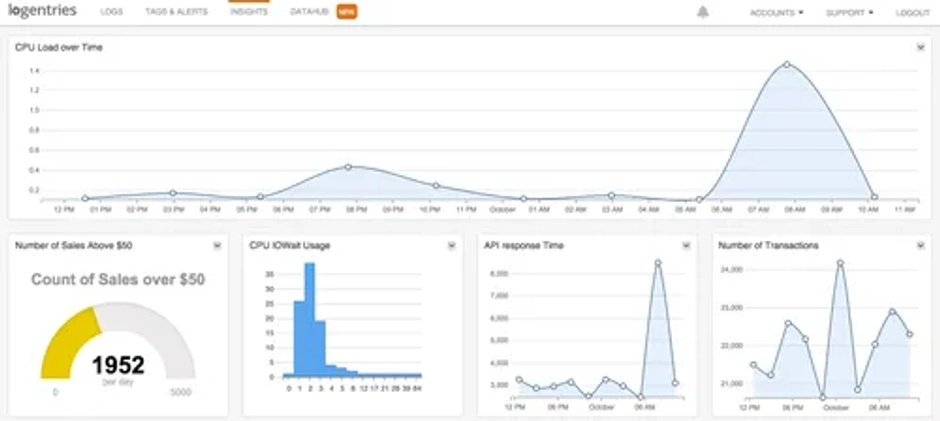Click the highest point on Transactions chart
The image size is (940, 421).
pos(840,263)
